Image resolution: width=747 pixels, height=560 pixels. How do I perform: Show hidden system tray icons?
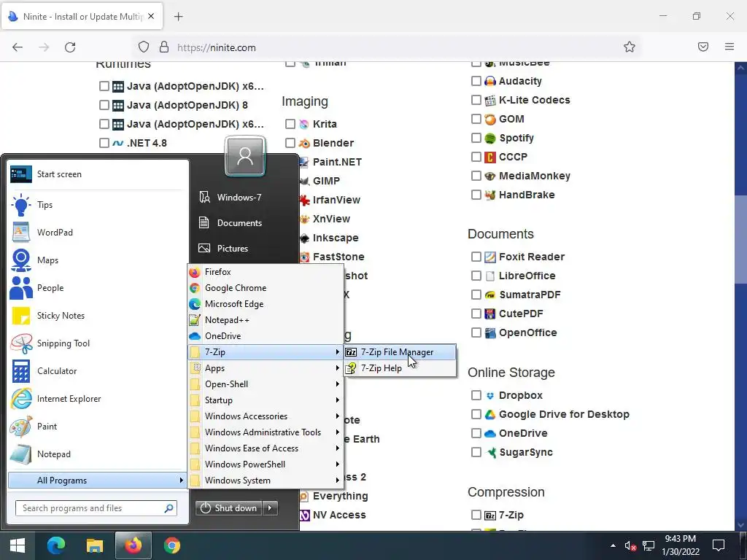pyautogui.click(x=613, y=545)
